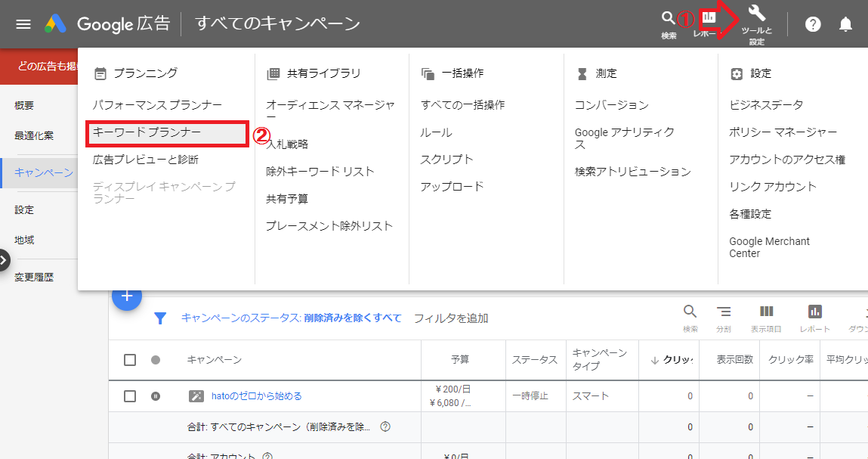Open オーディエンス マネージャー
Image resolution: width=868 pixels, height=459 pixels.
point(330,110)
